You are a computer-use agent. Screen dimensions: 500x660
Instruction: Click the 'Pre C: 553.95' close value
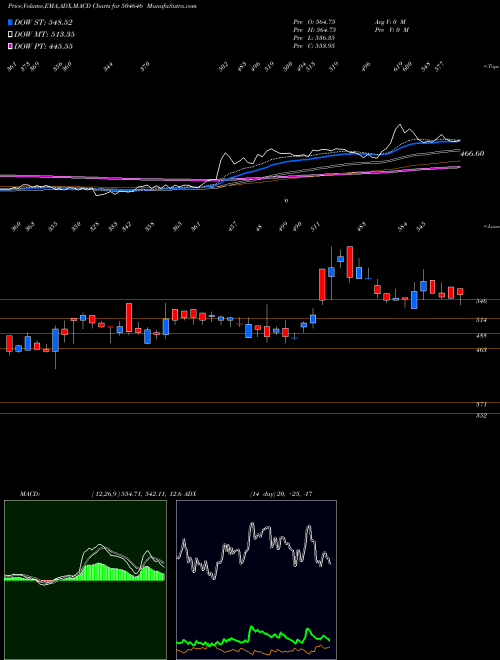pyautogui.click(x=314, y=46)
